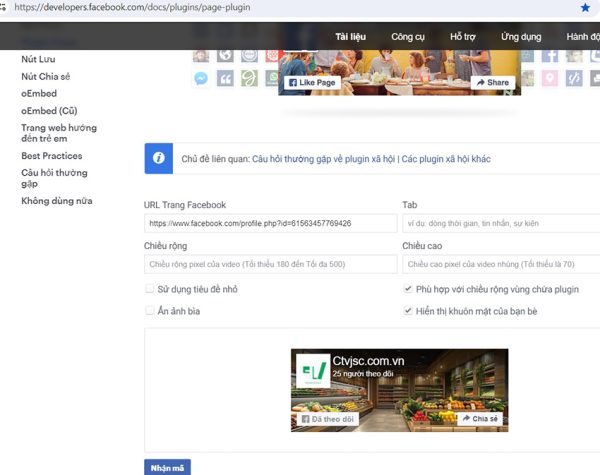Screen dimensions: 600x475
Task: Open the Tài liệu menu
Action: coord(351,37)
